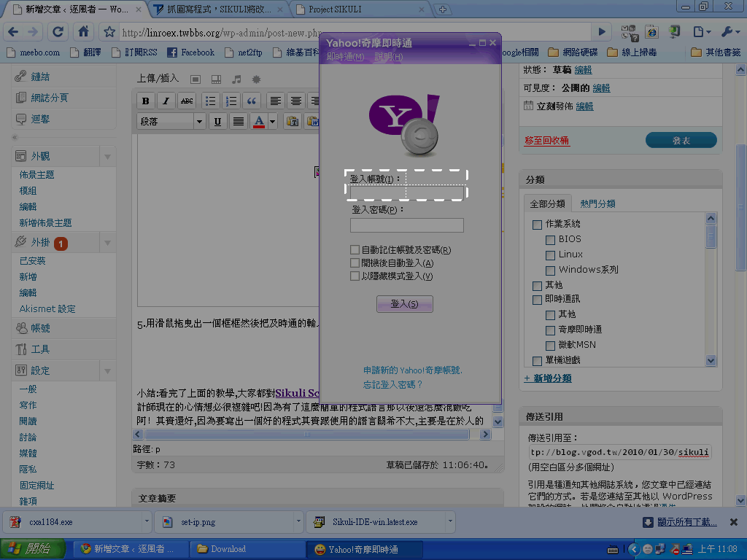Viewport: 747px width, 560px height.
Task: Click the 登入(S) sign-in button
Action: point(404,304)
